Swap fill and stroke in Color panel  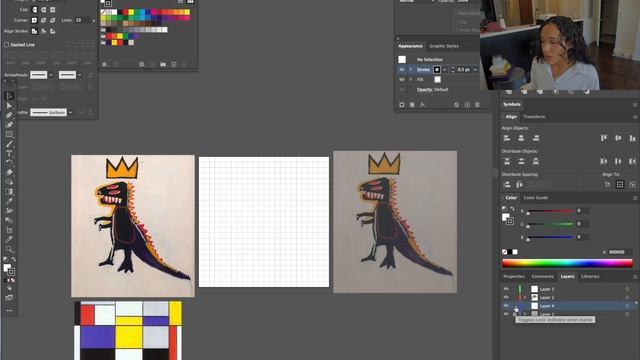point(512,209)
